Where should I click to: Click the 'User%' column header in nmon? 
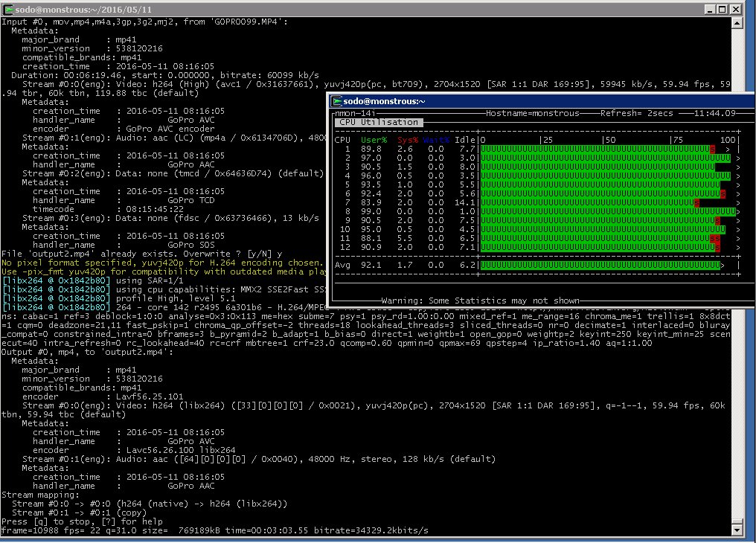pos(374,140)
